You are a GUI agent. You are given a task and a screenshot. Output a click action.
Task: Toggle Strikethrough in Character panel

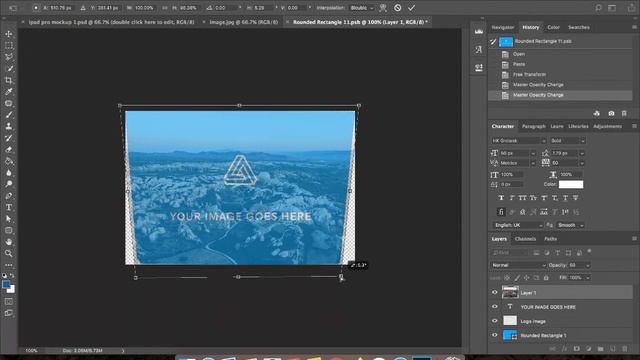[x=576, y=198]
